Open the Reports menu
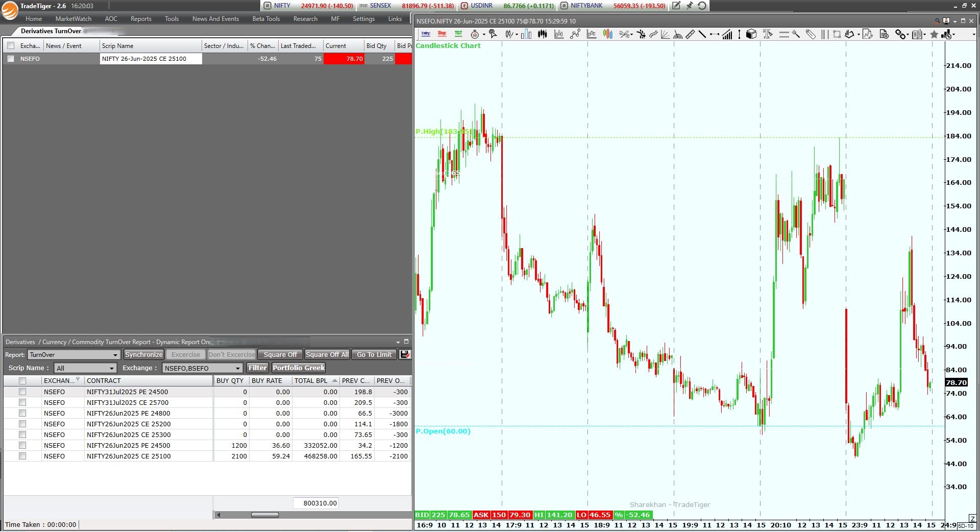The height and width of the screenshot is (532, 980). [x=141, y=19]
